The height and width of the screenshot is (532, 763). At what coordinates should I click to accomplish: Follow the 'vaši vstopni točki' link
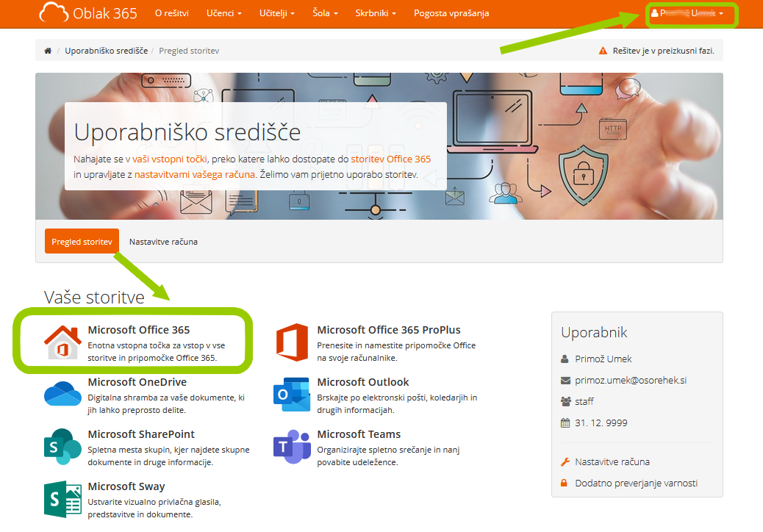tap(169, 159)
